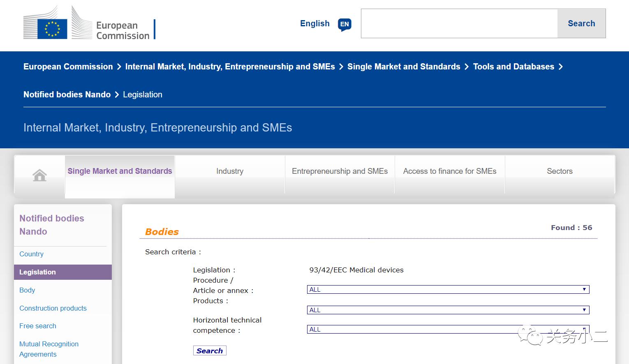This screenshot has width=629, height=364.
Task: Click the home icon tab
Action: point(39,175)
